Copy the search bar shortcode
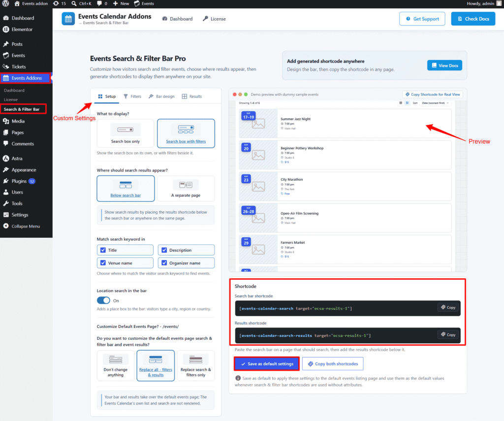The width and height of the screenshot is (504, 421). click(x=448, y=307)
